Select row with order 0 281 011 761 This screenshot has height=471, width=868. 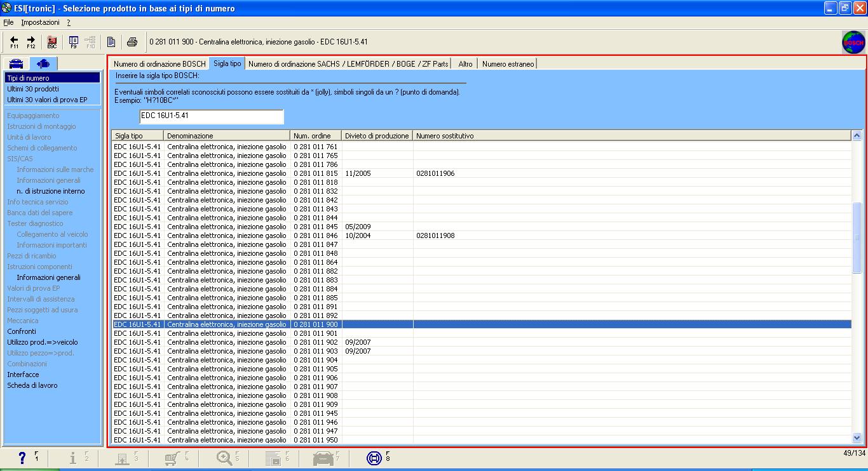482,147
